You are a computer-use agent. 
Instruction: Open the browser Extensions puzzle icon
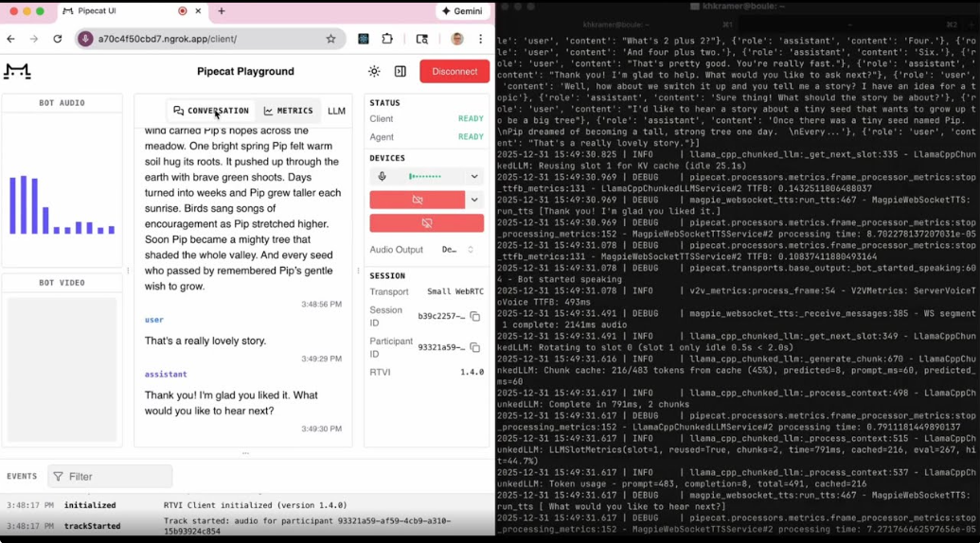[x=387, y=39]
